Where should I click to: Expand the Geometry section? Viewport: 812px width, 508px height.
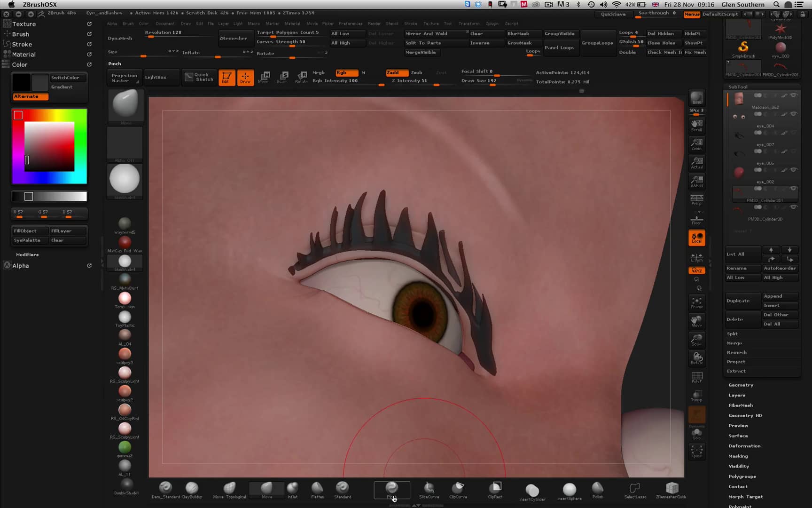(741, 385)
